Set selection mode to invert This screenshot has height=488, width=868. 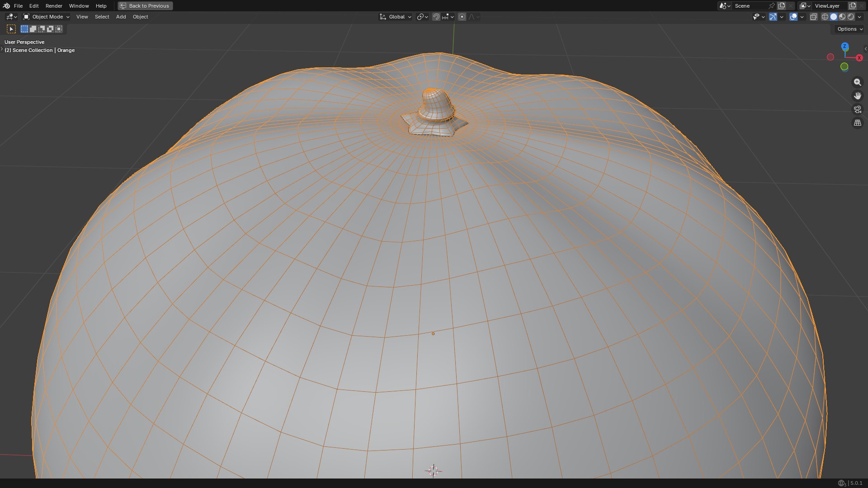pyautogui.click(x=50, y=29)
